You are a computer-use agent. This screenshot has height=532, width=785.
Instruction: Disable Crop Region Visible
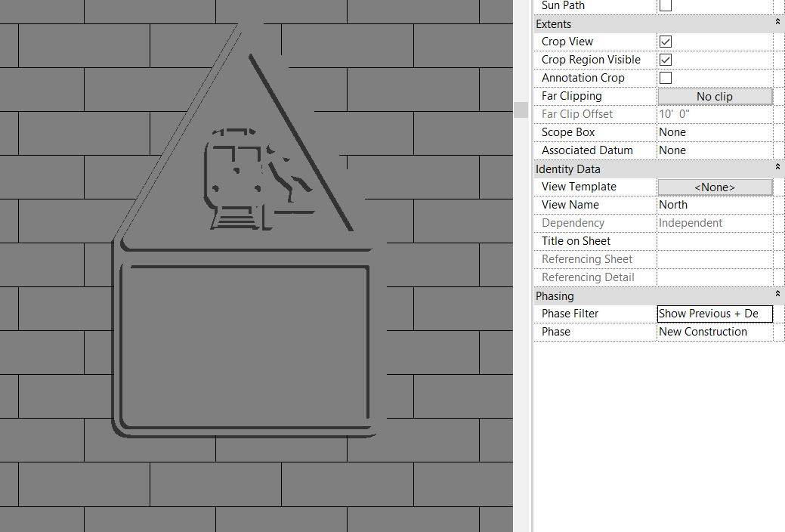coord(665,59)
